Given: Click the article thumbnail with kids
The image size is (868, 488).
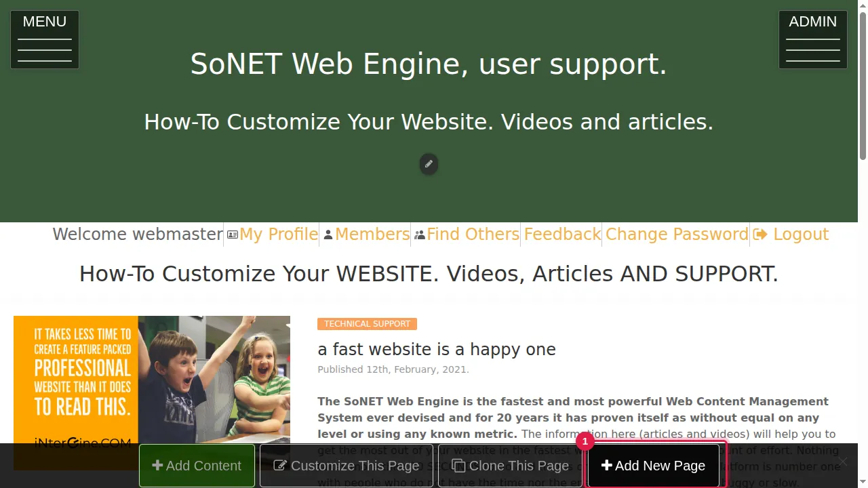Looking at the screenshot, I should coord(152,393).
